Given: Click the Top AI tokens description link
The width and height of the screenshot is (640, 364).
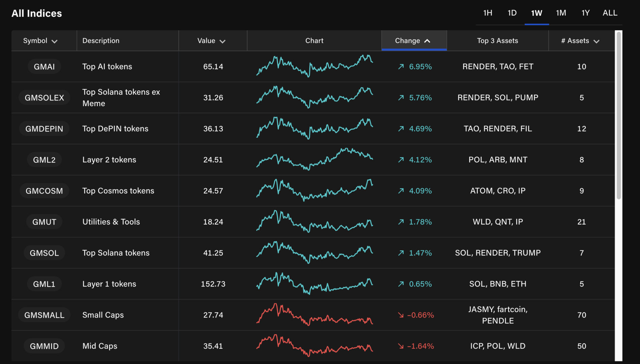Looking at the screenshot, I should 107,66.
